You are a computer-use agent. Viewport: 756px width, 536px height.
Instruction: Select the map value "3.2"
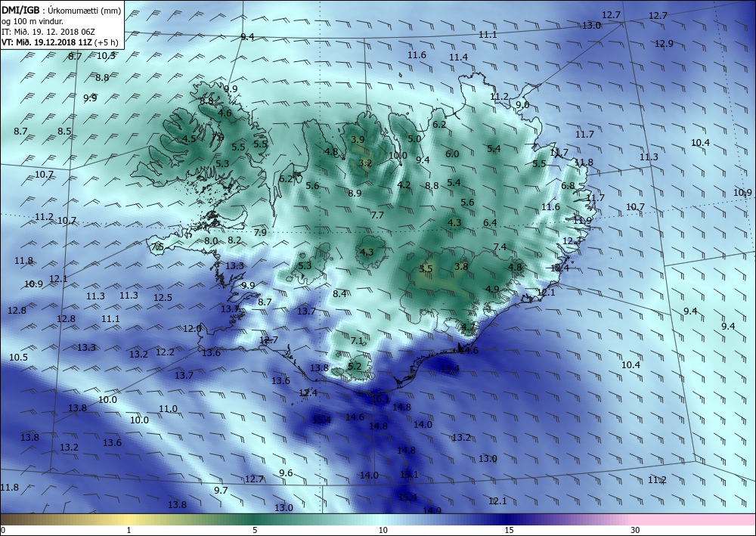[x=365, y=163]
